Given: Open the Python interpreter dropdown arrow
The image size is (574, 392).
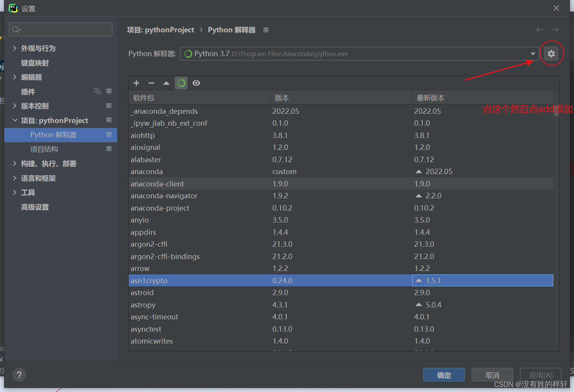Looking at the screenshot, I should [x=533, y=54].
